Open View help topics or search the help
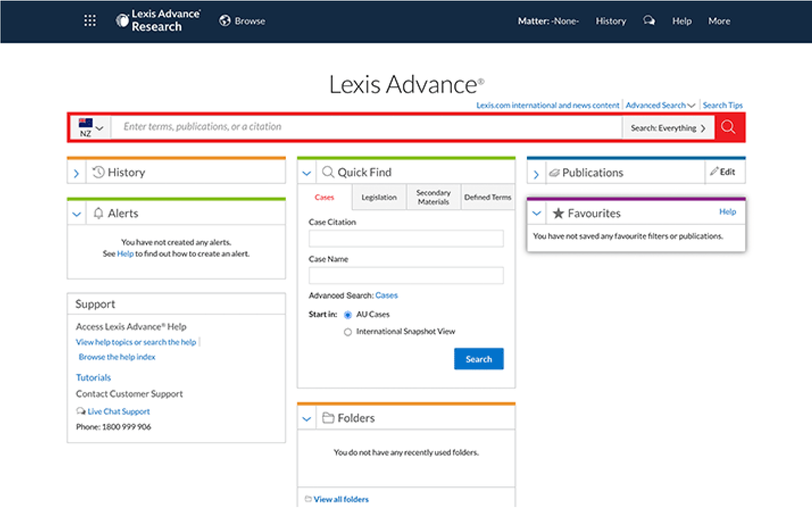This screenshot has height=526, width=812. 136,342
